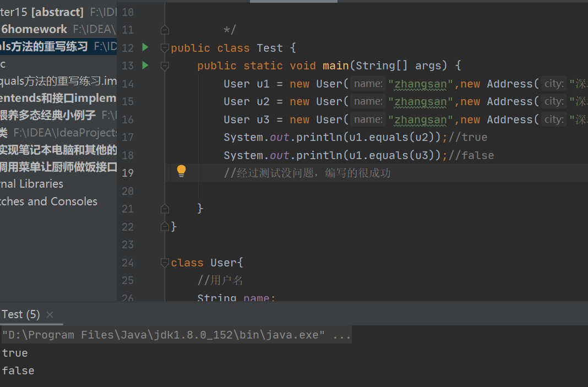The height and width of the screenshot is (387, 588).
Task: Select the entends和接口implem module entry
Action: click(58, 98)
